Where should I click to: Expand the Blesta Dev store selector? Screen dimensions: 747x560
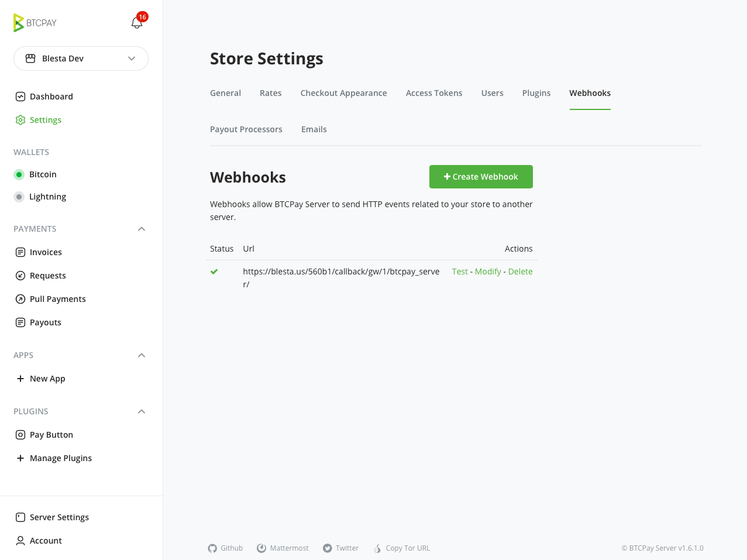[81, 59]
